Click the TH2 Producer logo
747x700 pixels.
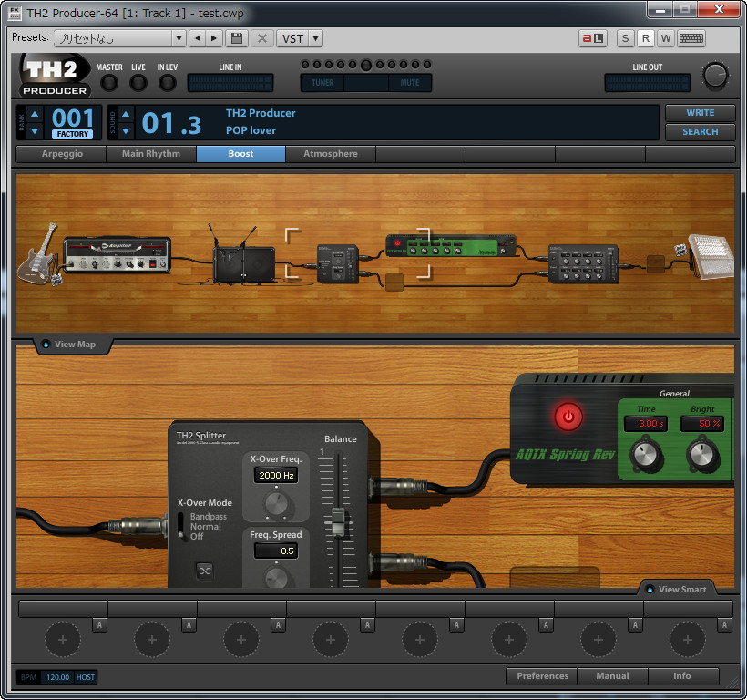(x=55, y=76)
